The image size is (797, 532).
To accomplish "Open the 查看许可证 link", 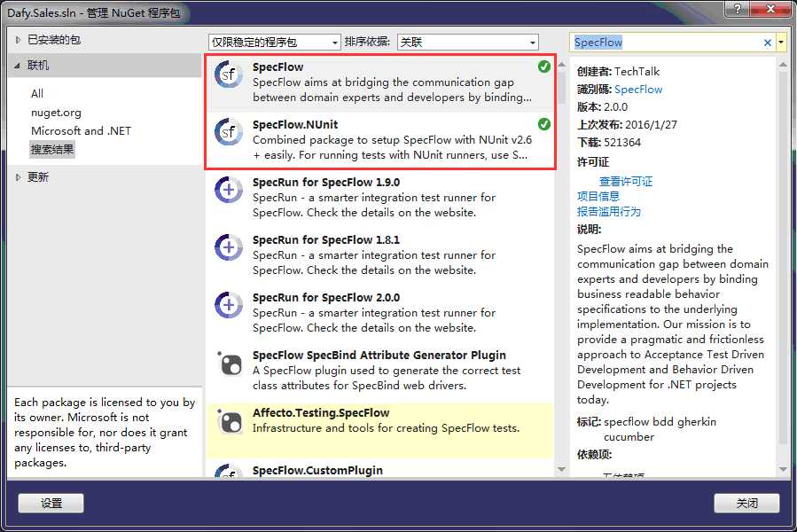I will [626, 182].
